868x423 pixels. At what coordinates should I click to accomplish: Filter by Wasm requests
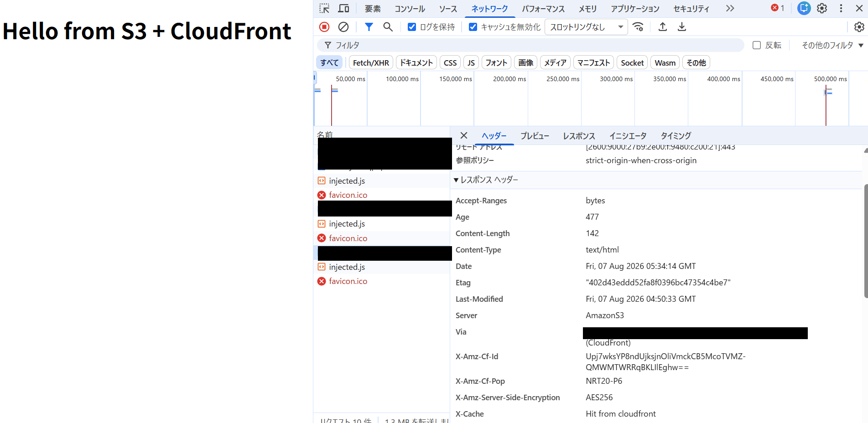(x=665, y=62)
